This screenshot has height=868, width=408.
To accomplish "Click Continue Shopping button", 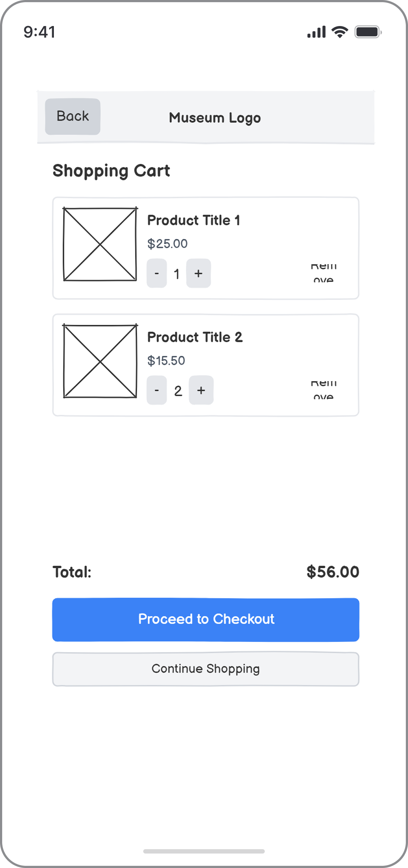I will (x=205, y=669).
